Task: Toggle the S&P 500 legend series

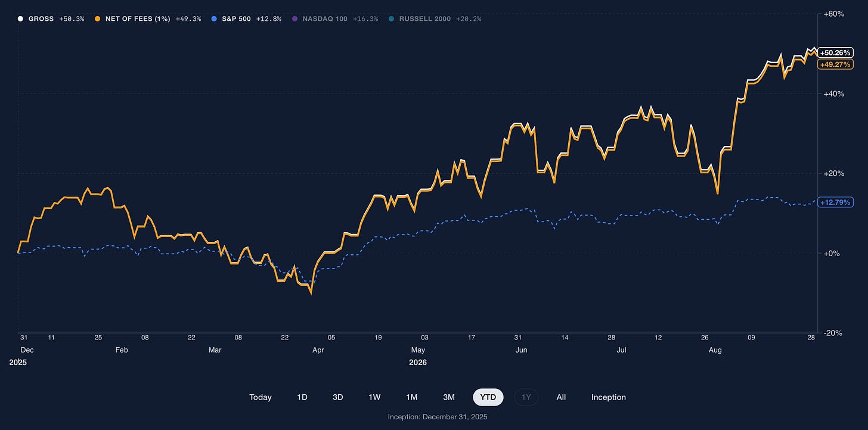Action: pos(246,18)
